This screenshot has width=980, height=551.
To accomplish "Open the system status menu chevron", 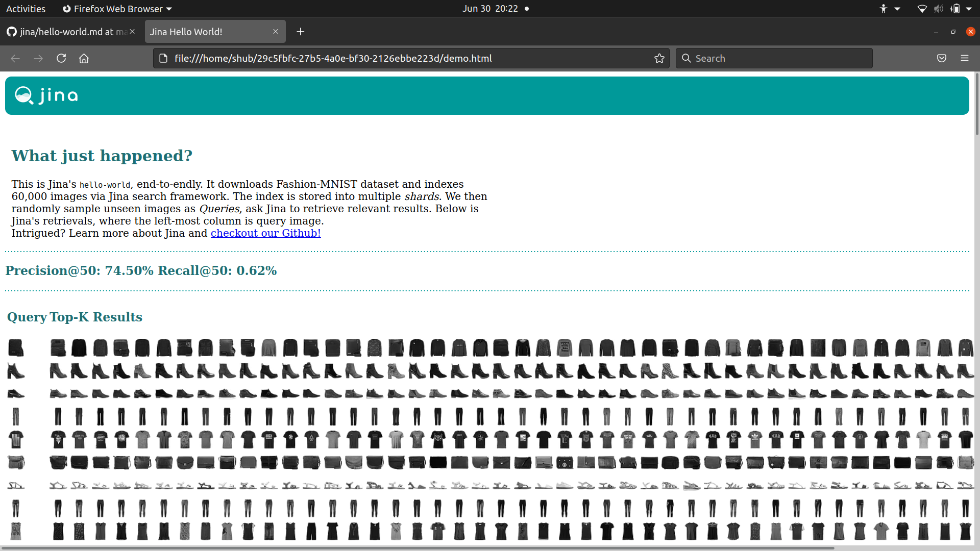I will (x=971, y=9).
